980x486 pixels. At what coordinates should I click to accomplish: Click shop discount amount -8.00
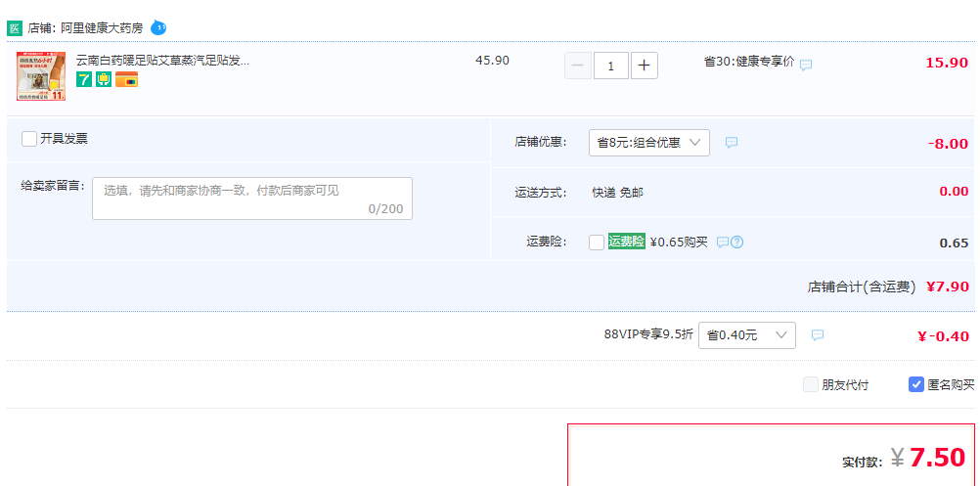(948, 144)
